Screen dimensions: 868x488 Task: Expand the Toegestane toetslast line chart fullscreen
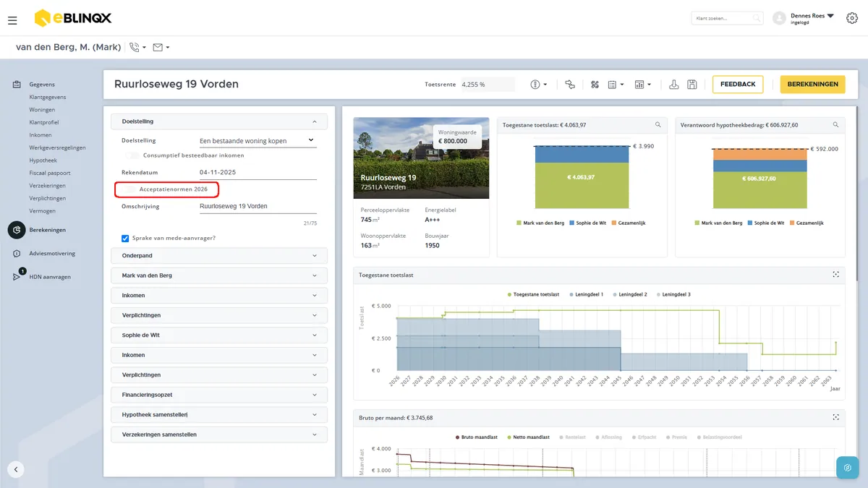(835, 275)
